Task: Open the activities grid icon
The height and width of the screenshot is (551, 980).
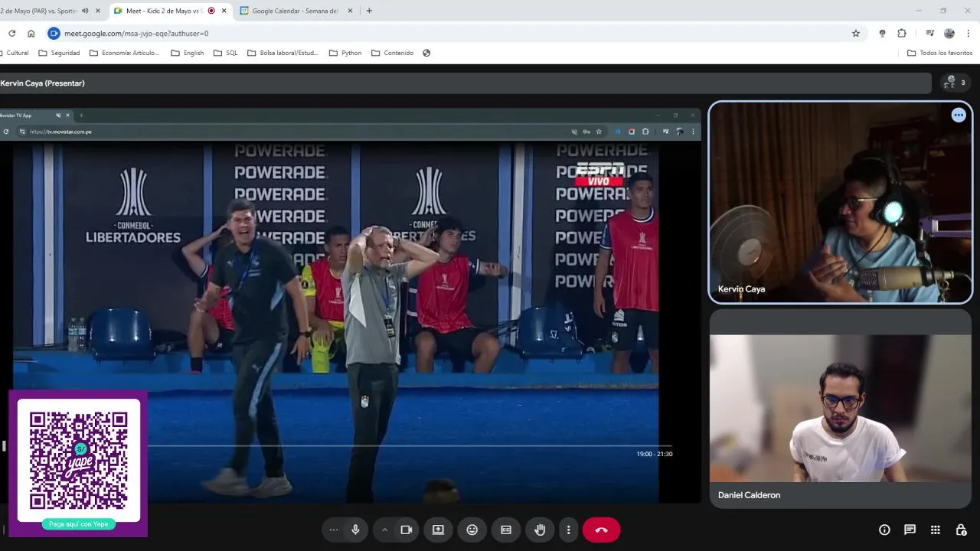Action: point(935,530)
